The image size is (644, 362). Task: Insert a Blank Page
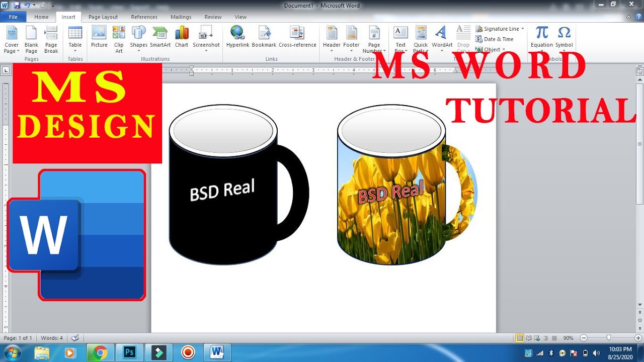click(x=31, y=40)
